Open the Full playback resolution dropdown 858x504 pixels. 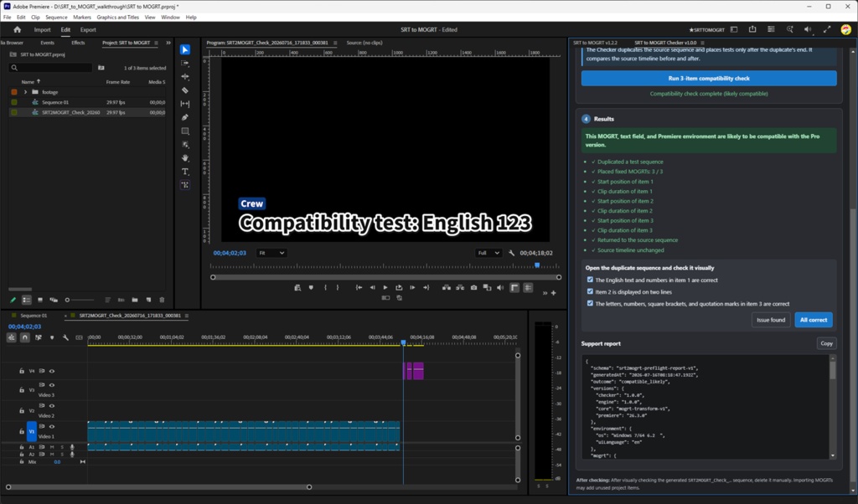point(488,253)
